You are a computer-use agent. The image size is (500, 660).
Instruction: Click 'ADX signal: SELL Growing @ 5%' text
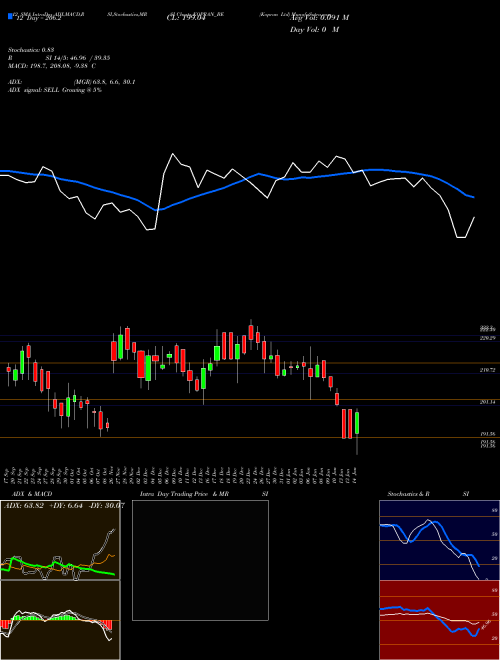55,90
